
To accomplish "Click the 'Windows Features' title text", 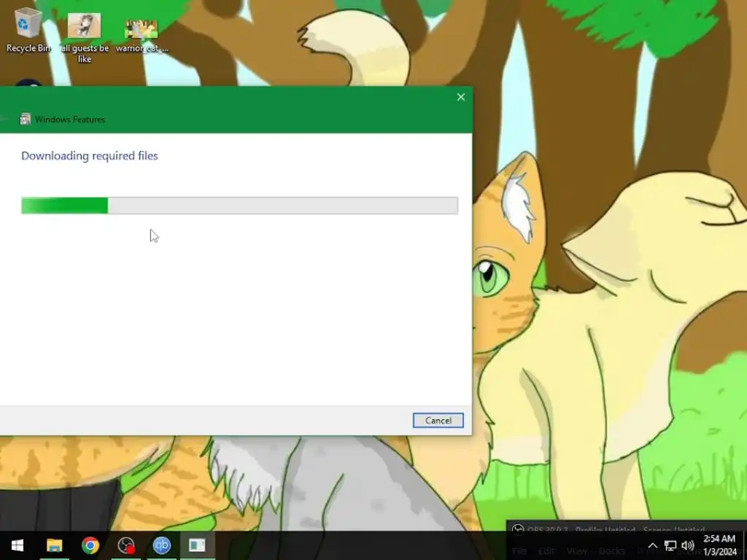I will tap(69, 120).
